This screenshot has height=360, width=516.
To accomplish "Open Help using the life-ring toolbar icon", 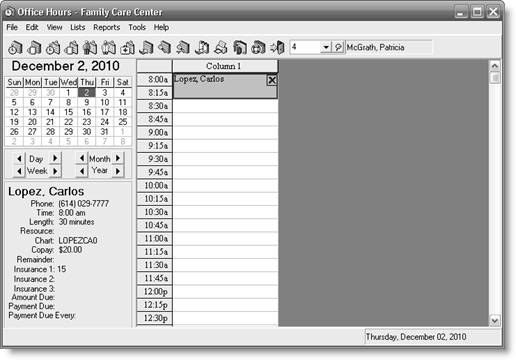I will point(258,47).
